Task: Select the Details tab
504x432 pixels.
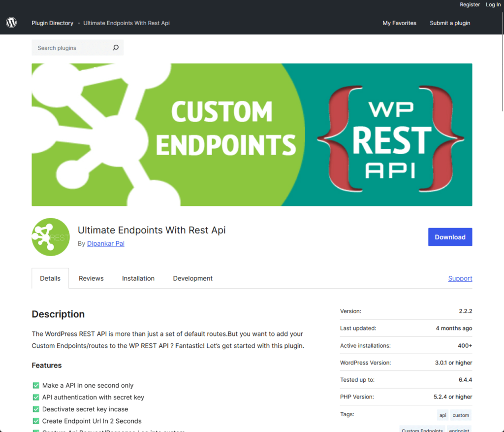Action: (x=50, y=278)
